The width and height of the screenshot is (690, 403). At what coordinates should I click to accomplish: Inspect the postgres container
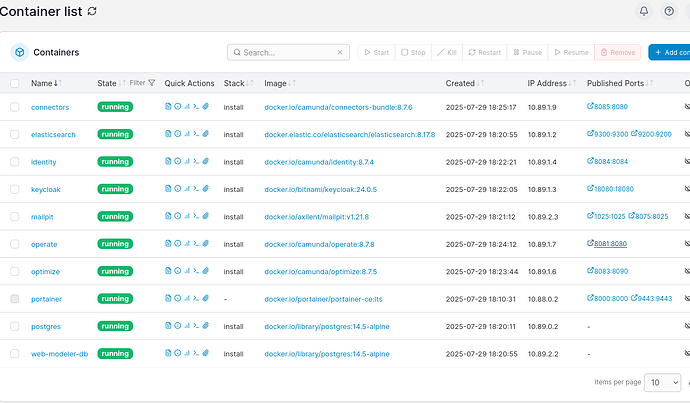click(177, 326)
